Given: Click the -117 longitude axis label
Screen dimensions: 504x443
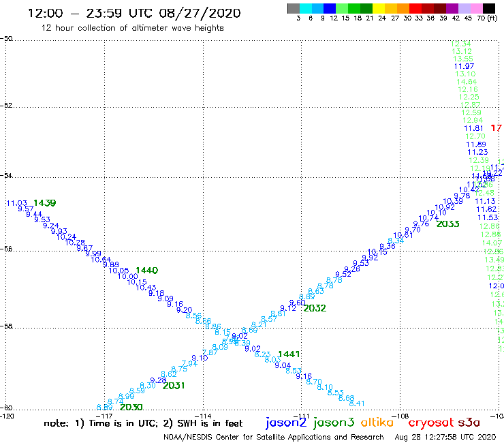Looking at the screenshot, I should coord(104,416).
